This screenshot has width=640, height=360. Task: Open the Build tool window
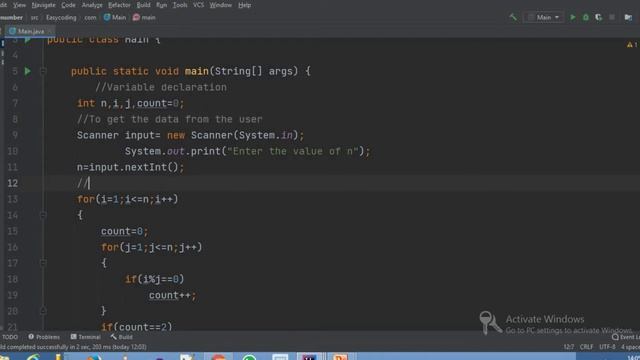tap(122, 337)
